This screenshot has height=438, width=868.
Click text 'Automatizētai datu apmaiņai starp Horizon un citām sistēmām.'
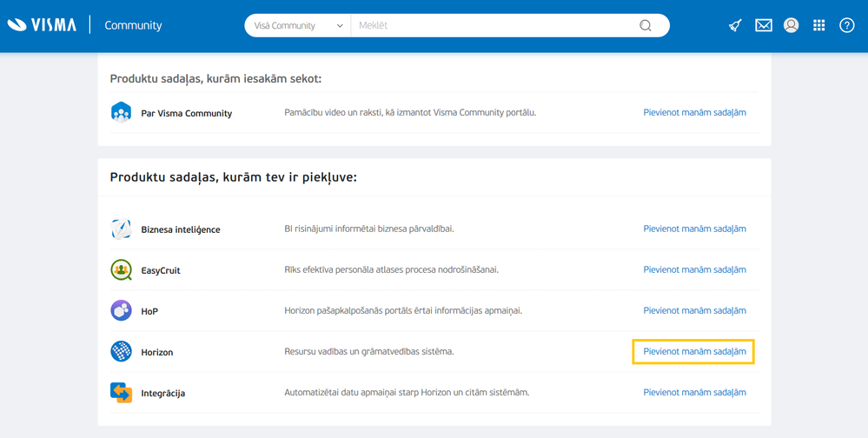(407, 393)
